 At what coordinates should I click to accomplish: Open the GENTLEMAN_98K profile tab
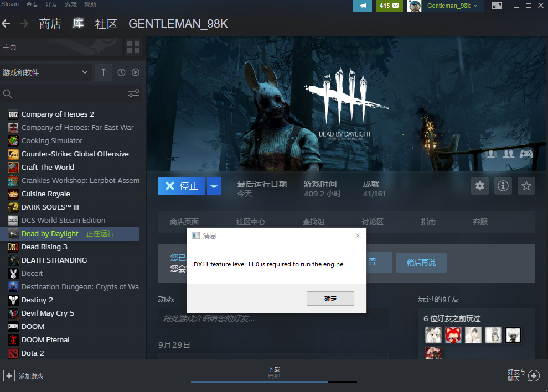click(178, 24)
